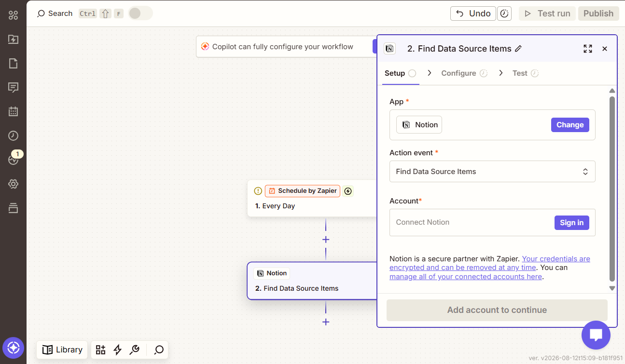Viewport: 625px width, 364px height.
Task: Open the calendar icon in sidebar
Action: click(13, 112)
